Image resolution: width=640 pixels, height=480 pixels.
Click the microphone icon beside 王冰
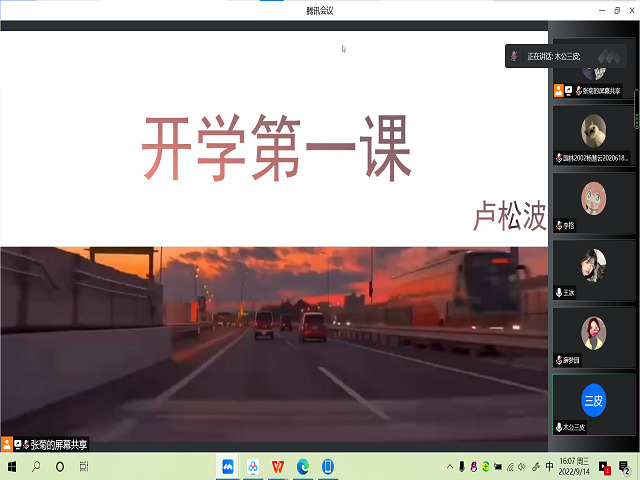(559, 293)
